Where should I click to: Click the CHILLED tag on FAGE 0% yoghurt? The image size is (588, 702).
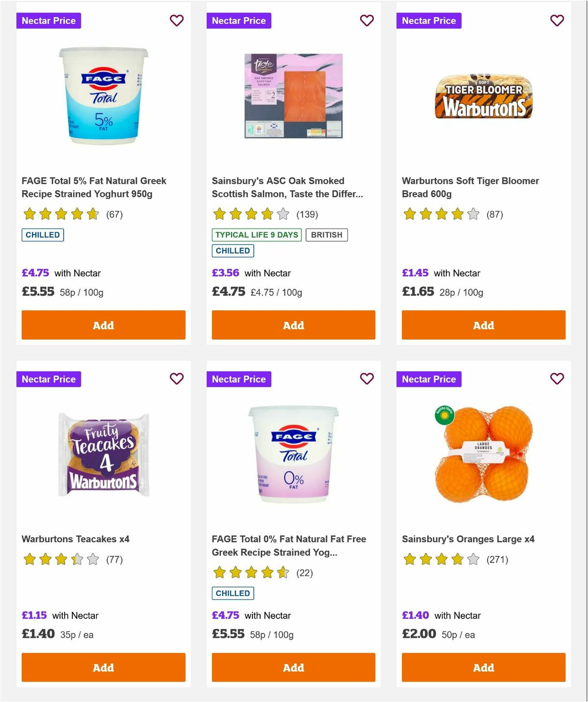[x=233, y=593]
